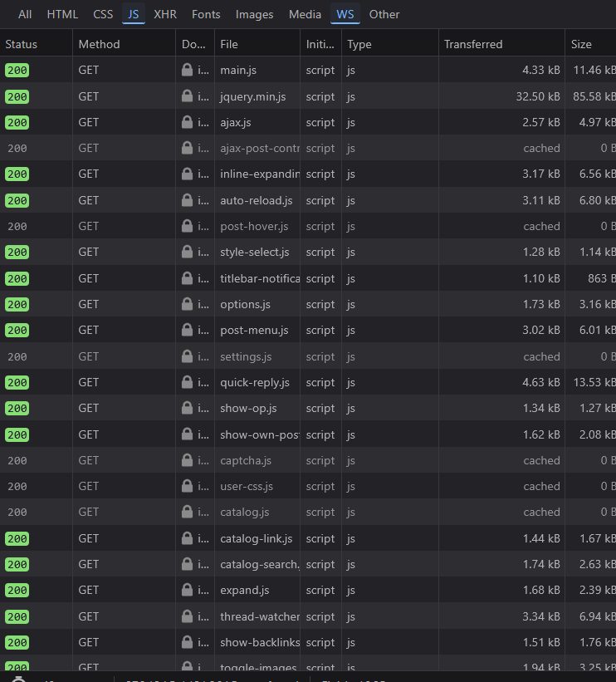
Task: Enable the XHR request filter
Action: pos(165,14)
